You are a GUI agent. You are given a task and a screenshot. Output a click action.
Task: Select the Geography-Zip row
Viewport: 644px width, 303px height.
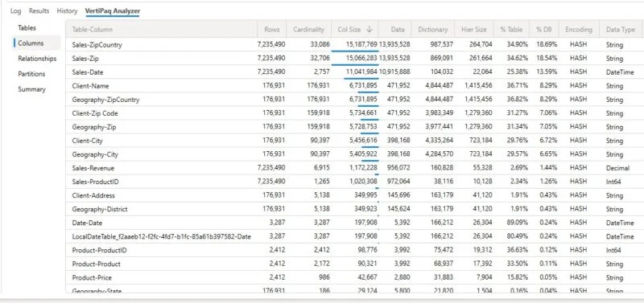(x=354, y=127)
